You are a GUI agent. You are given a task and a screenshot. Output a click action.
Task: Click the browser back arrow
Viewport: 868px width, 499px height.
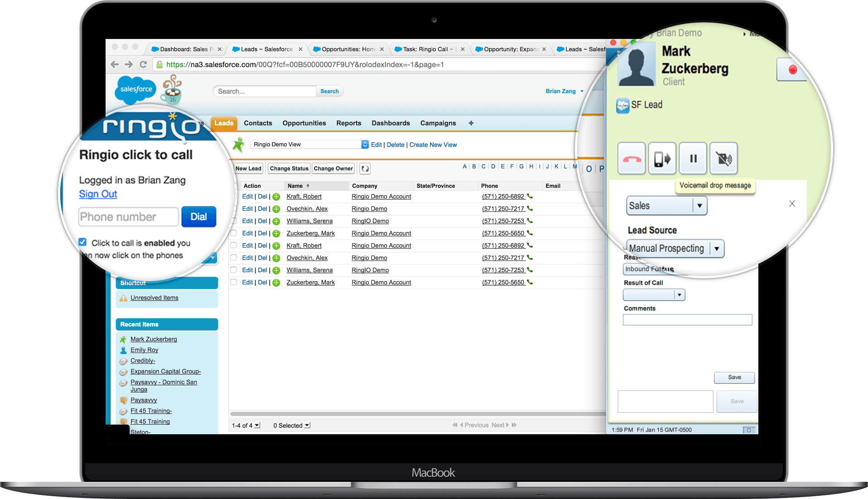(x=115, y=64)
